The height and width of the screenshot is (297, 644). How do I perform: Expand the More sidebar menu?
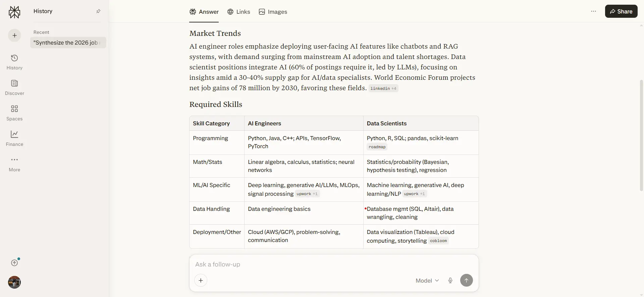click(14, 164)
